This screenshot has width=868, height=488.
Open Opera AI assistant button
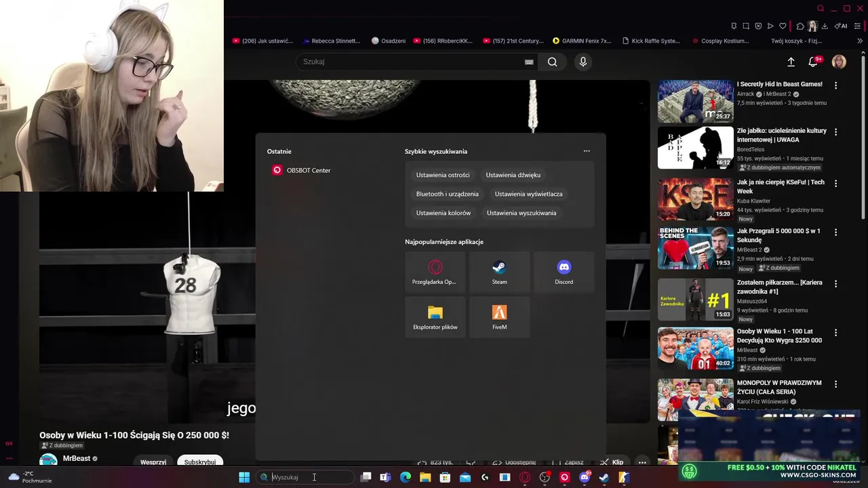pyautogui.click(x=841, y=26)
